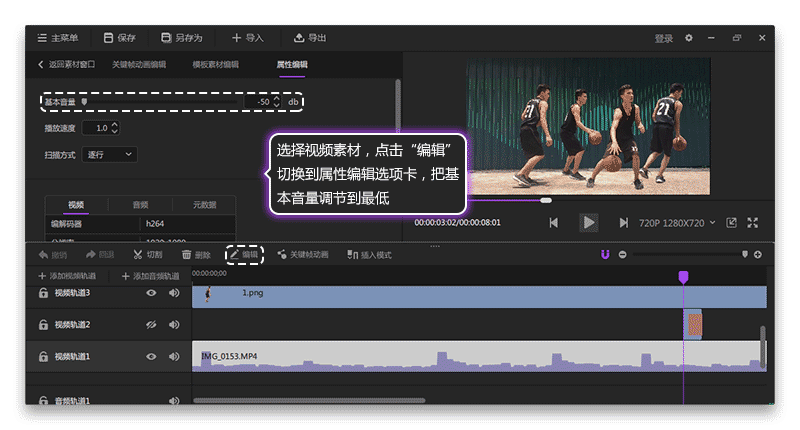Select the small orange clip on track 2
The image size is (800, 430).
click(693, 324)
